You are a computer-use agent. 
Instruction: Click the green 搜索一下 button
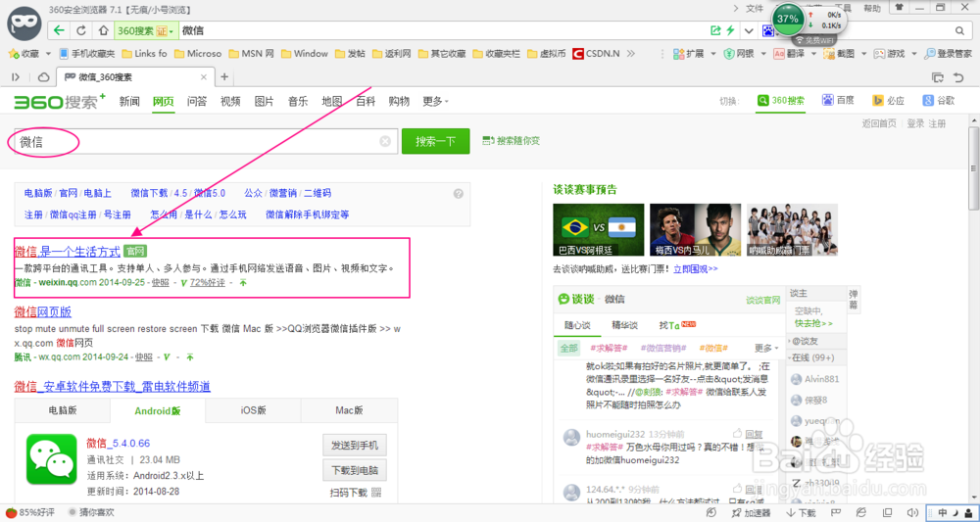tap(436, 141)
